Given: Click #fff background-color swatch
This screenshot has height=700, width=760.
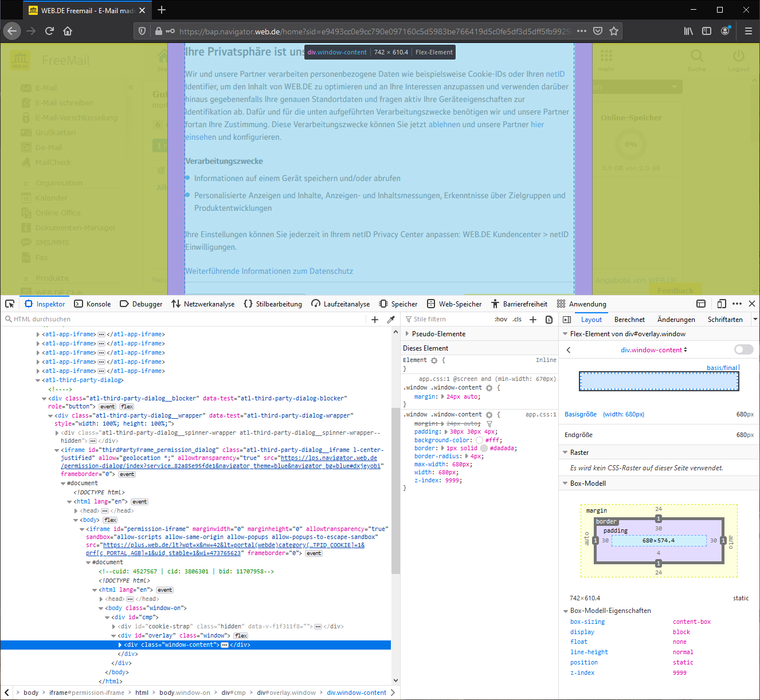Looking at the screenshot, I should tap(479, 440).
